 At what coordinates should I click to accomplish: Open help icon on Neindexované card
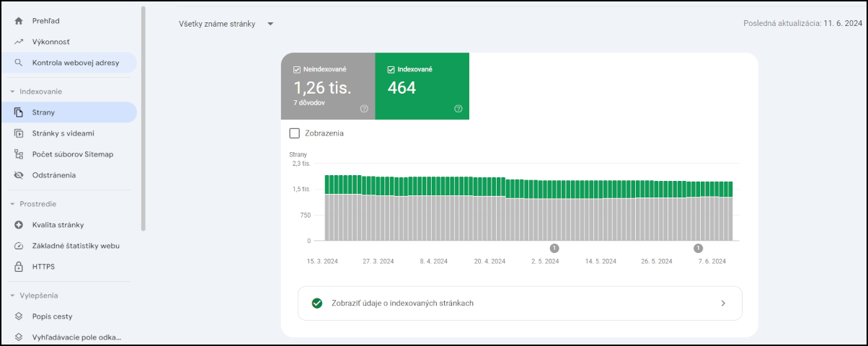click(x=364, y=109)
